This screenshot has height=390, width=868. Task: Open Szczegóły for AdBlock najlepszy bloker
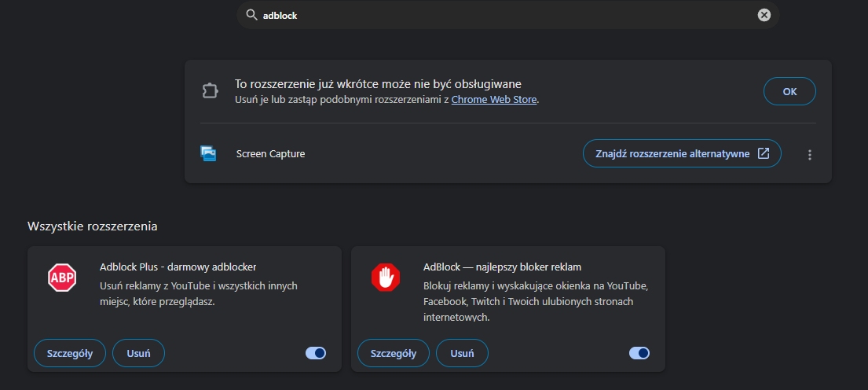pyautogui.click(x=393, y=353)
